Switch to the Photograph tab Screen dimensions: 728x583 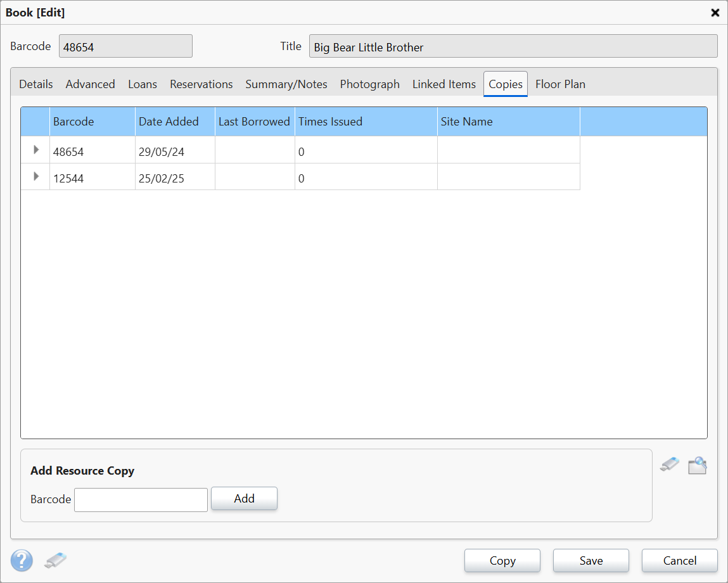coord(369,84)
